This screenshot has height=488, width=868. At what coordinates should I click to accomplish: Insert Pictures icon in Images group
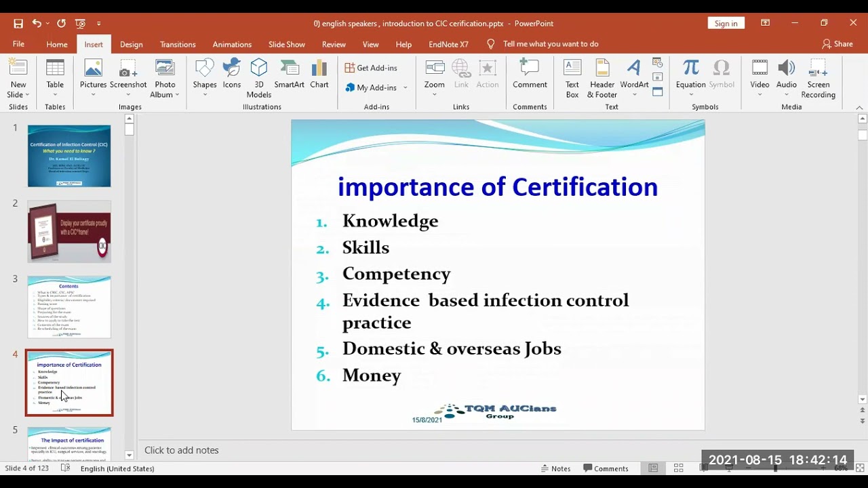pos(93,68)
